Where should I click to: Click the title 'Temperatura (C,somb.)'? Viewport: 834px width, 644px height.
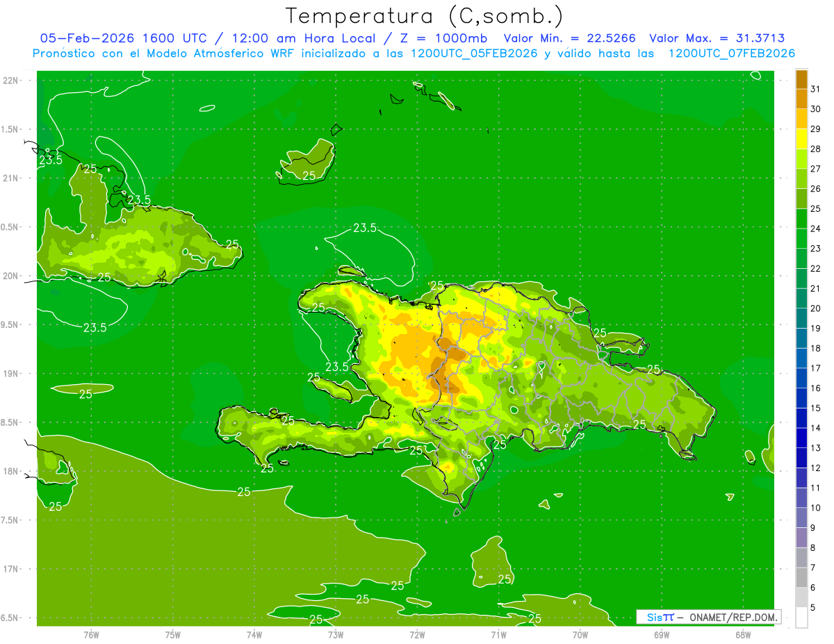click(x=424, y=17)
